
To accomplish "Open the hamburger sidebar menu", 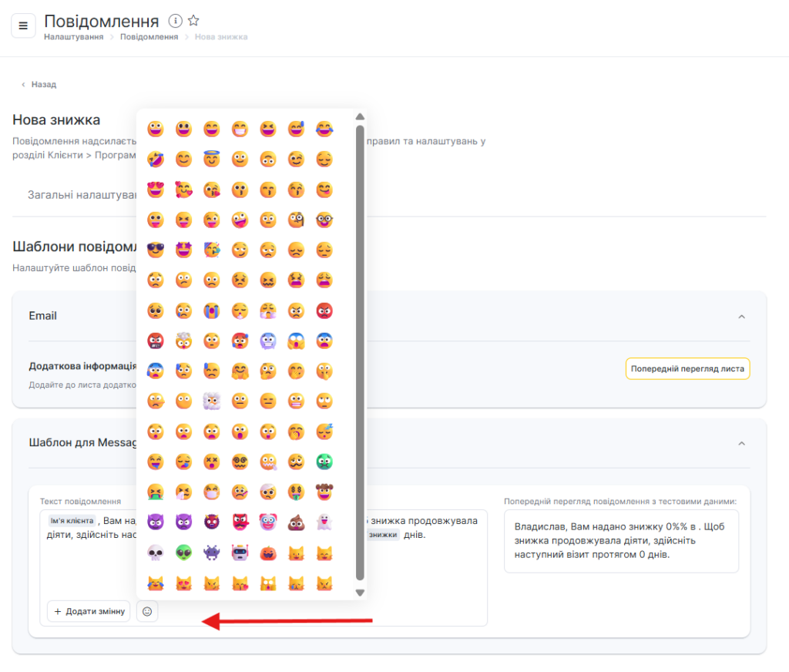I will click(x=23, y=25).
